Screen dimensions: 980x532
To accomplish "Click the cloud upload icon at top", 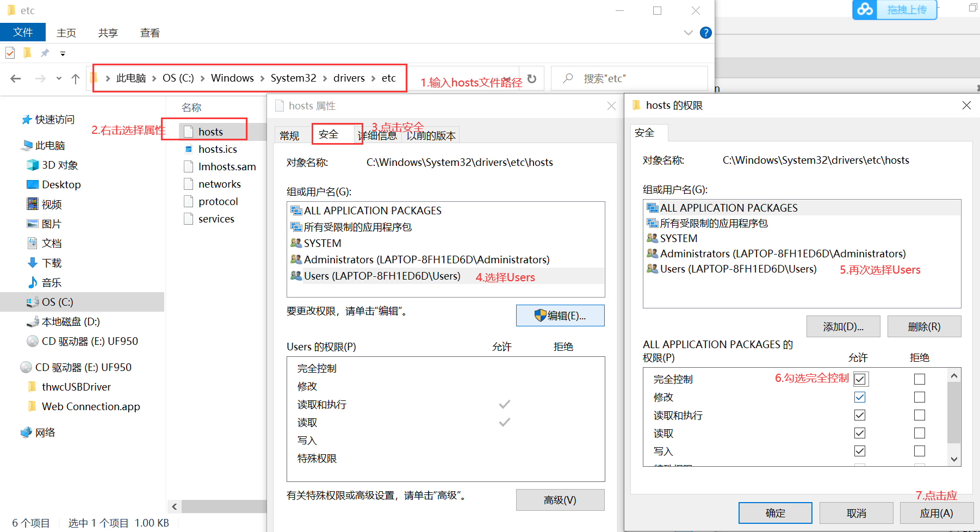I will (x=865, y=9).
